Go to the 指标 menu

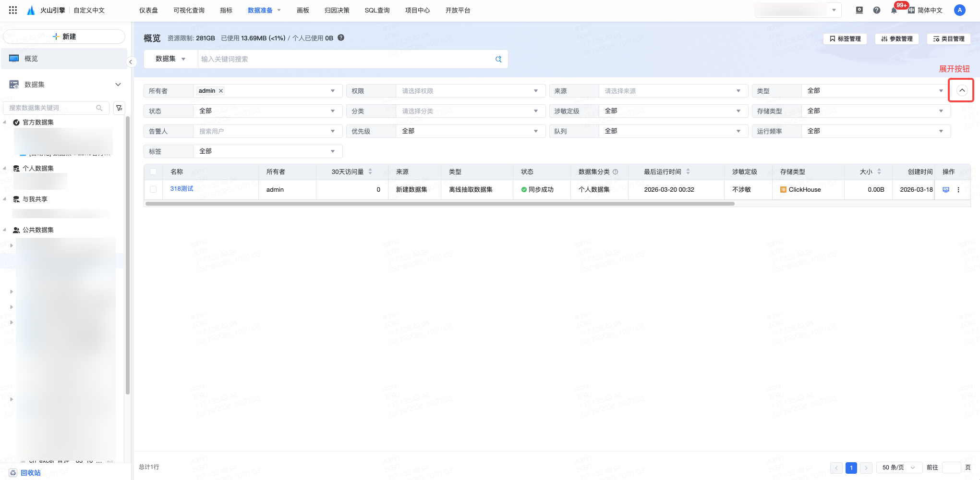[226, 10]
